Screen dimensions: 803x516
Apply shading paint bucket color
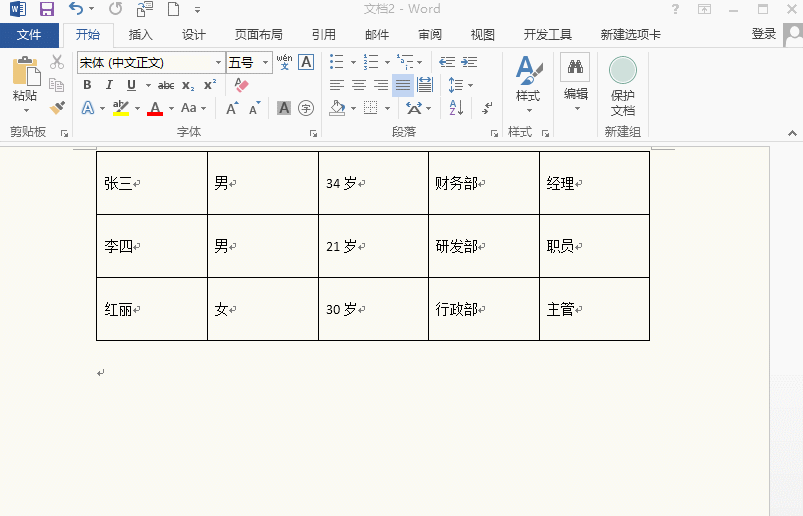pos(337,108)
